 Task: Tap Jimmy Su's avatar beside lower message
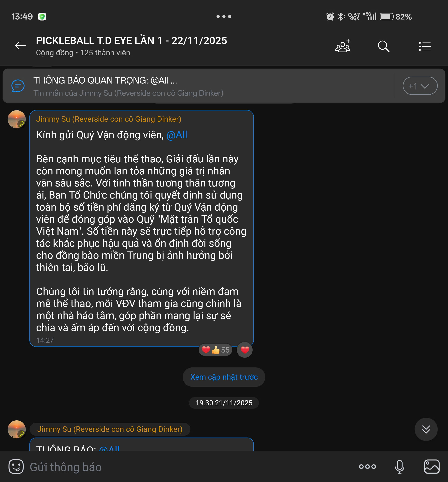(16, 429)
